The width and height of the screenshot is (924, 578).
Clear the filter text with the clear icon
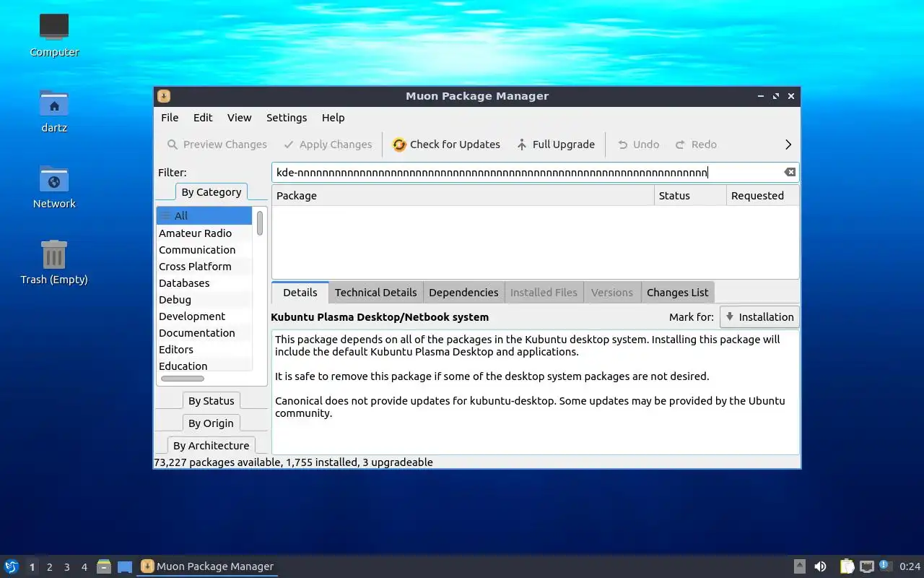pyautogui.click(x=790, y=172)
